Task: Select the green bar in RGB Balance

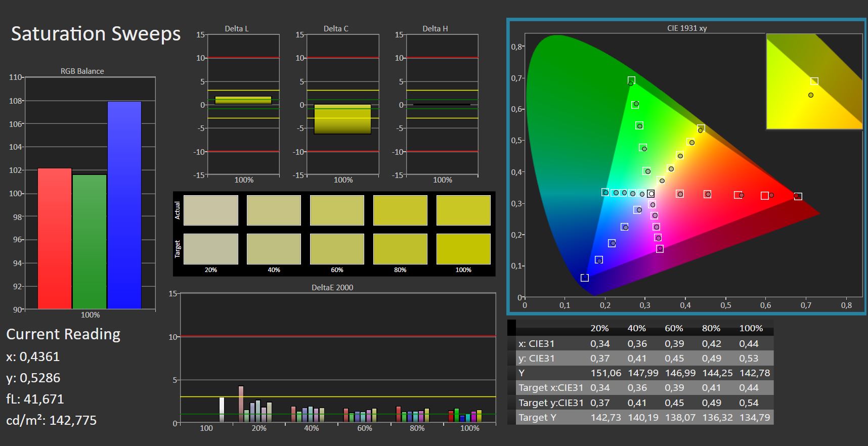Action: [90, 241]
